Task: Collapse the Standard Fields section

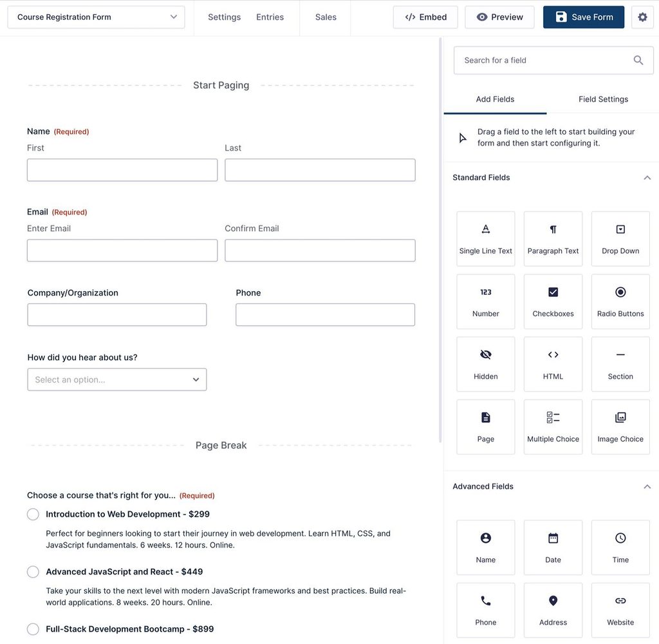Action: pos(647,178)
